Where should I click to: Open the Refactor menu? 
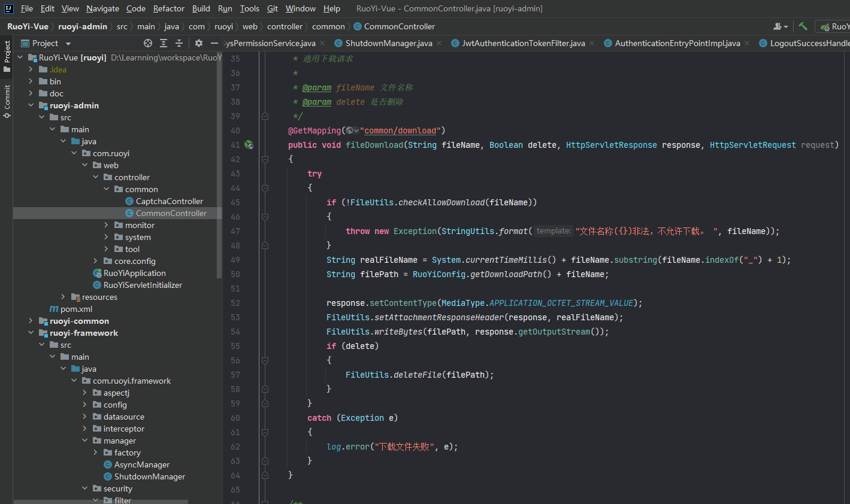(168, 8)
